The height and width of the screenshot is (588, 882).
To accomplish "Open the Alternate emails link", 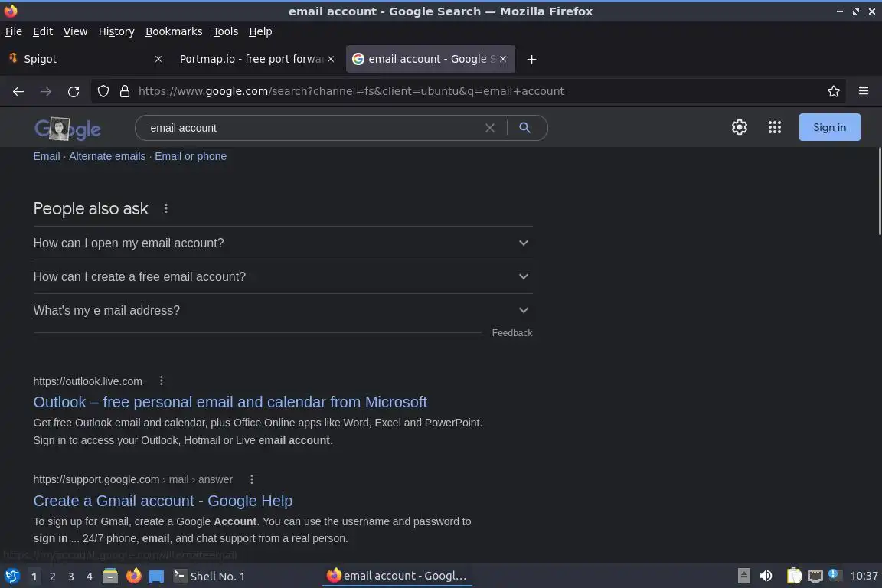I will [x=107, y=156].
